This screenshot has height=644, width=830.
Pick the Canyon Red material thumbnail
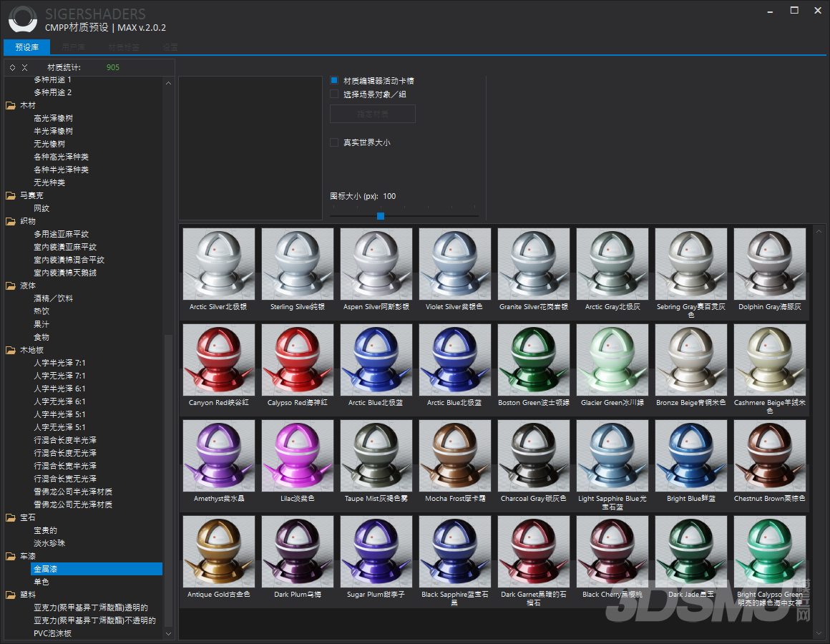pyautogui.click(x=219, y=360)
